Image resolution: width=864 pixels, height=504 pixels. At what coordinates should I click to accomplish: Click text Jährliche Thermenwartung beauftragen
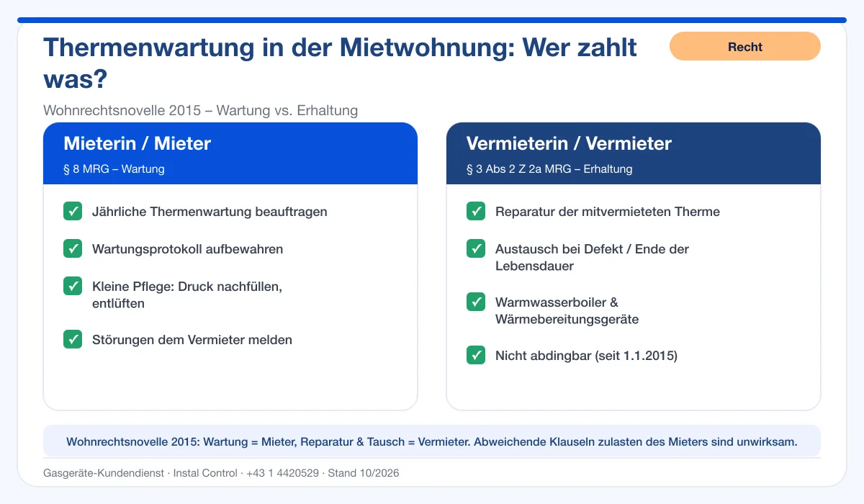click(x=210, y=212)
